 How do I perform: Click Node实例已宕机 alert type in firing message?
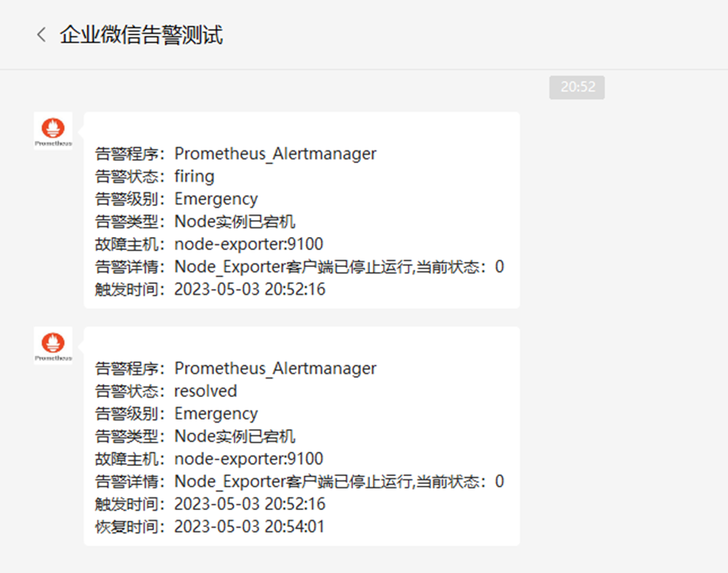(234, 222)
